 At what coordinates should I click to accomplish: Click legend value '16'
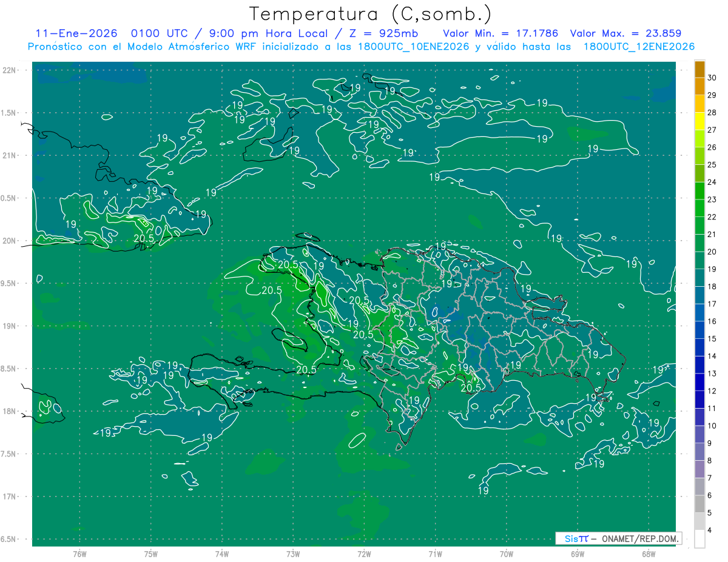[712, 321]
